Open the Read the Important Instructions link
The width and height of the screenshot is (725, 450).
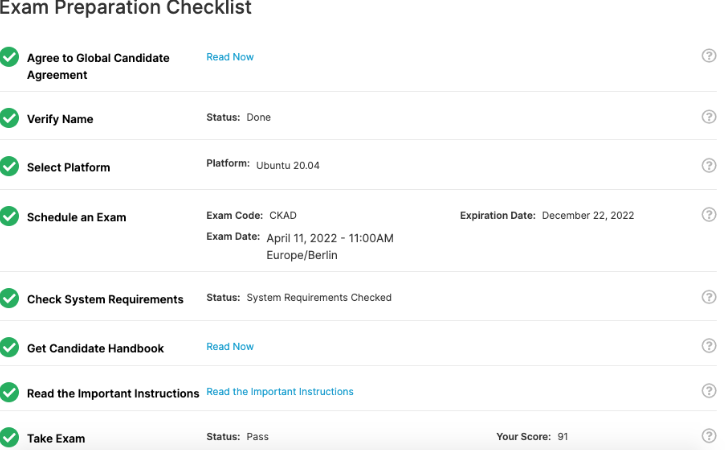pyautogui.click(x=279, y=392)
